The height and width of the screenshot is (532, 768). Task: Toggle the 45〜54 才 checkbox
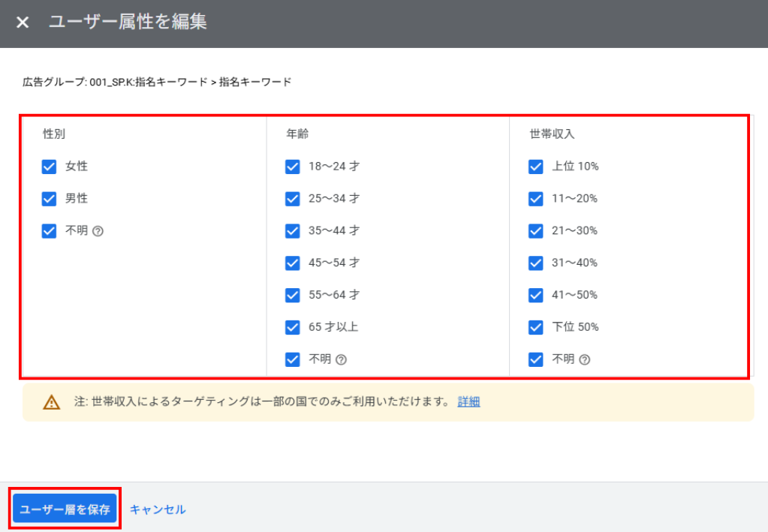click(x=292, y=263)
